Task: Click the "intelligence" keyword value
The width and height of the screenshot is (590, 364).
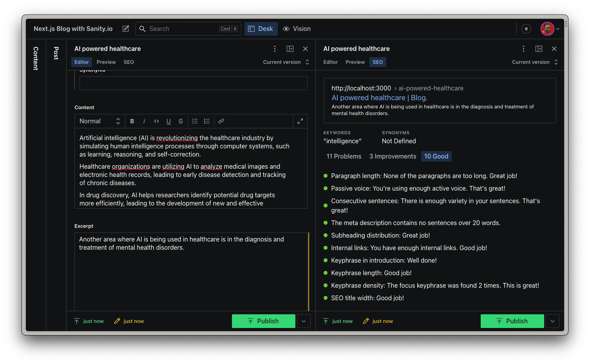Action: [342, 141]
